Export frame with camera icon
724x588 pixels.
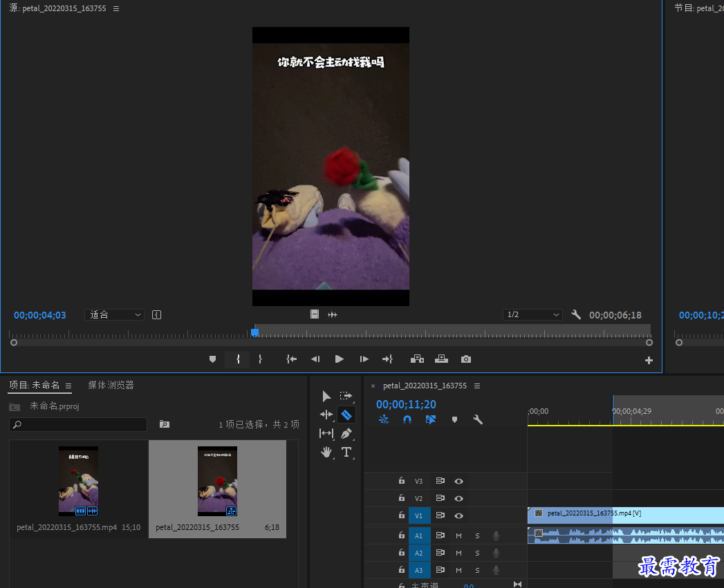(466, 359)
